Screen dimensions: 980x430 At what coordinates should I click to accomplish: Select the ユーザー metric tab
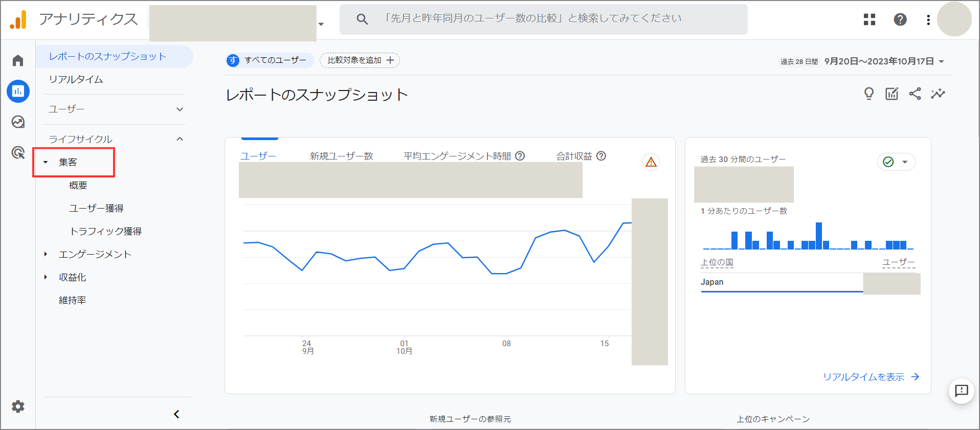(x=258, y=156)
